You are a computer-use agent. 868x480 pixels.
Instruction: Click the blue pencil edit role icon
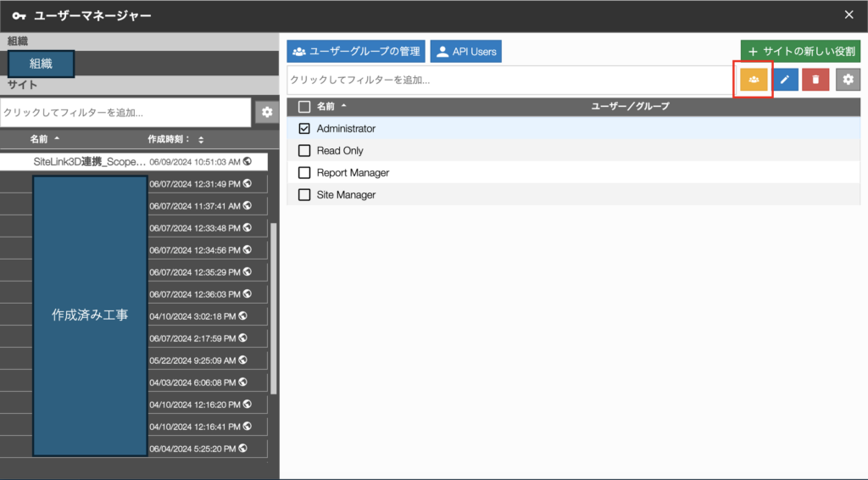(x=785, y=80)
